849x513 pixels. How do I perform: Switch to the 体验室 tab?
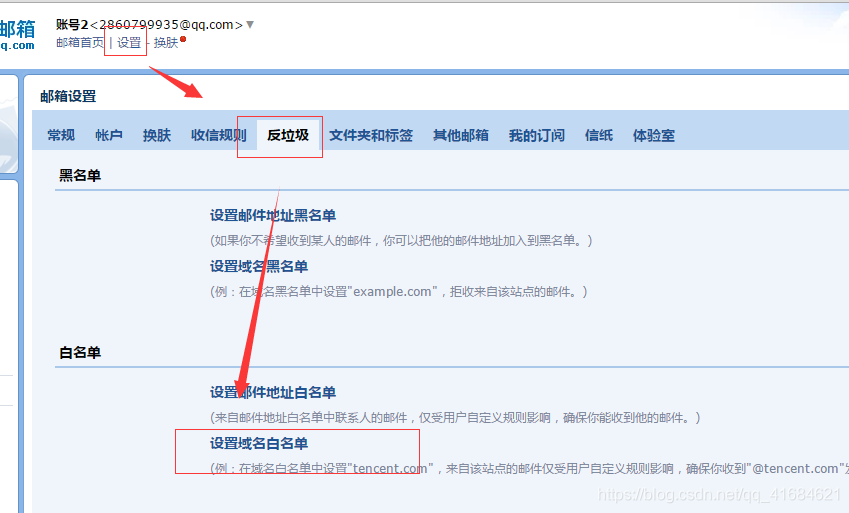tap(654, 135)
